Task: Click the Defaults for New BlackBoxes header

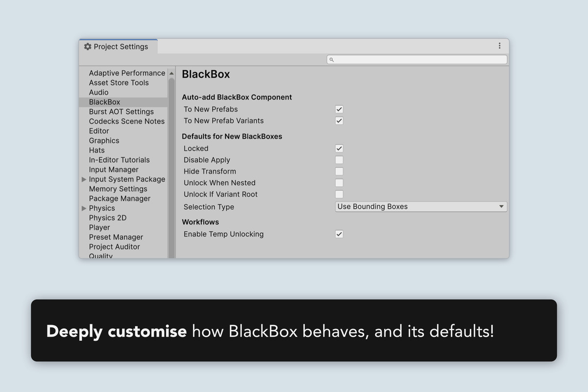Action: pyautogui.click(x=232, y=136)
